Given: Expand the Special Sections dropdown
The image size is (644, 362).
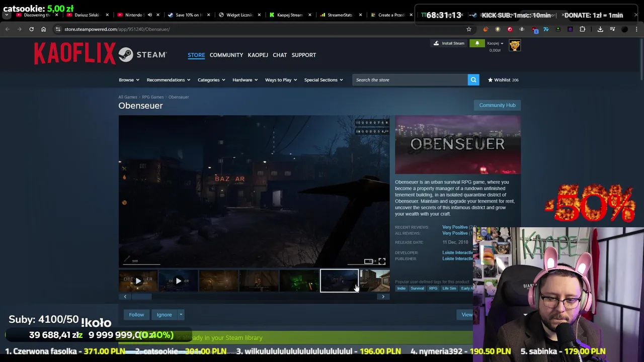Looking at the screenshot, I should [323, 80].
